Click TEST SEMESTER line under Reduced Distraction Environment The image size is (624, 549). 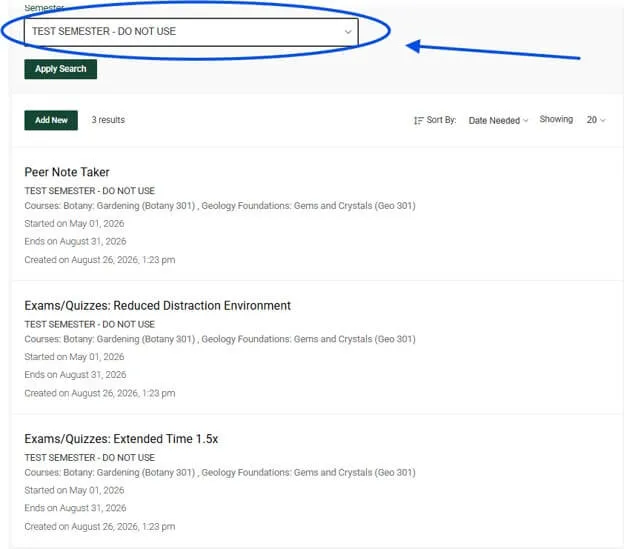coord(90,324)
